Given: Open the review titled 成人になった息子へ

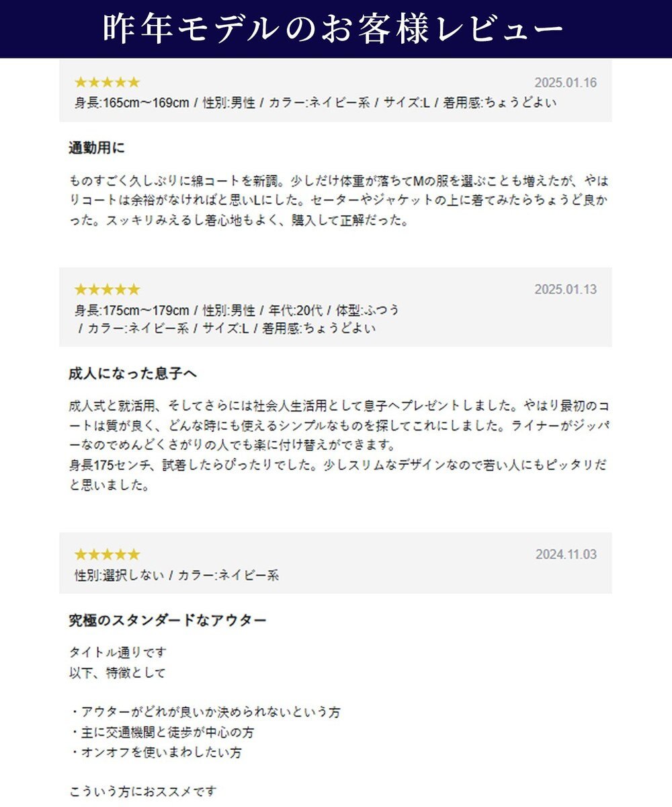Looking at the screenshot, I should [132, 374].
